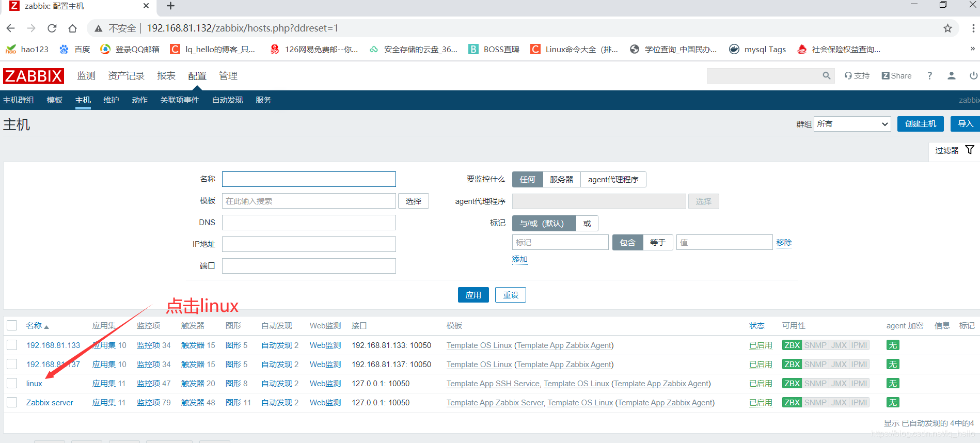Choose 等于 tag operator

point(658,242)
